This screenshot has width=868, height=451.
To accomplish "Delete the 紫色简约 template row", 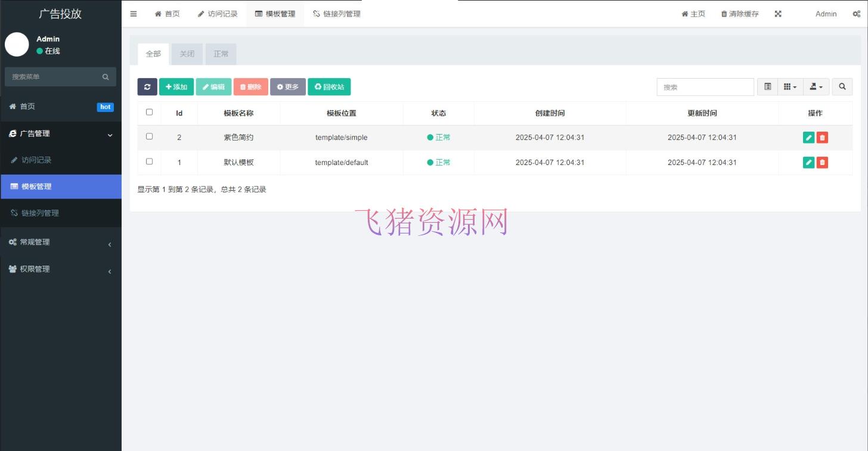I will coord(822,138).
